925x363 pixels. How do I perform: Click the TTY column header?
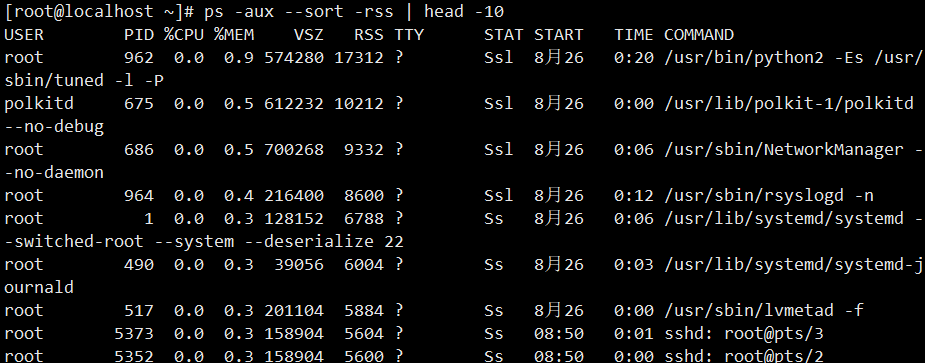pos(409,35)
